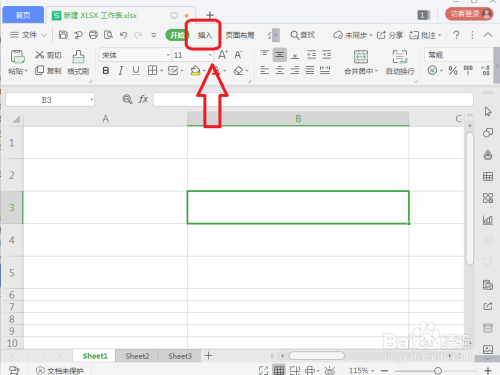This screenshot has width=500, height=375.
Task: Click the table grid icon in right sidebar
Action: click(x=488, y=176)
